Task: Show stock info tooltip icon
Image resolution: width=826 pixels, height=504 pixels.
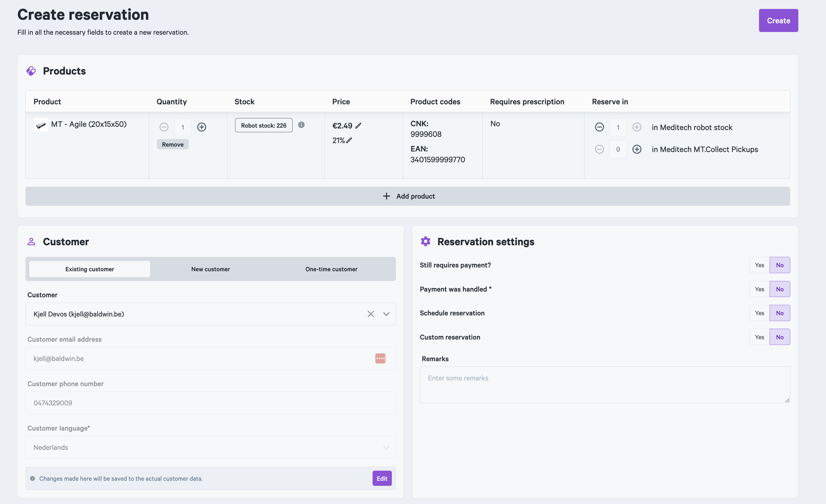Action: pyautogui.click(x=301, y=125)
